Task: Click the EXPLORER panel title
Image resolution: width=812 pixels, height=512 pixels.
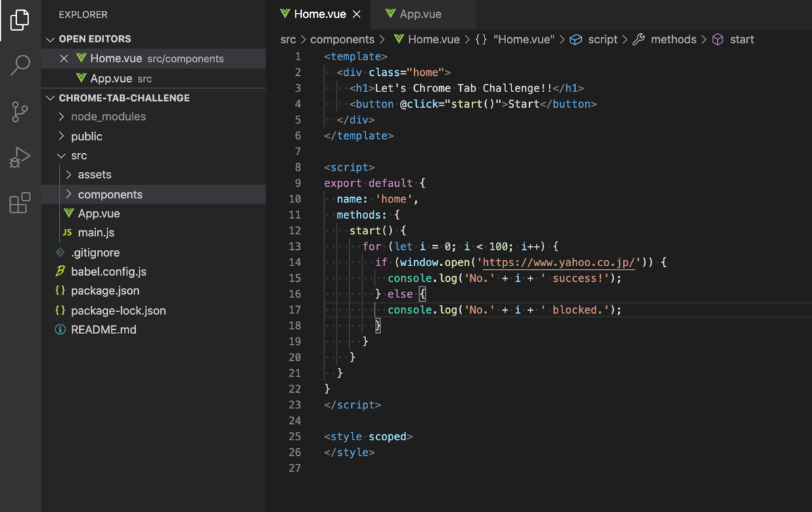Action: click(83, 14)
